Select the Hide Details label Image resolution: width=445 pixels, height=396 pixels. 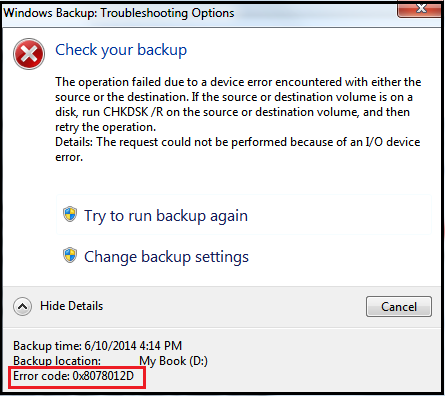72,306
